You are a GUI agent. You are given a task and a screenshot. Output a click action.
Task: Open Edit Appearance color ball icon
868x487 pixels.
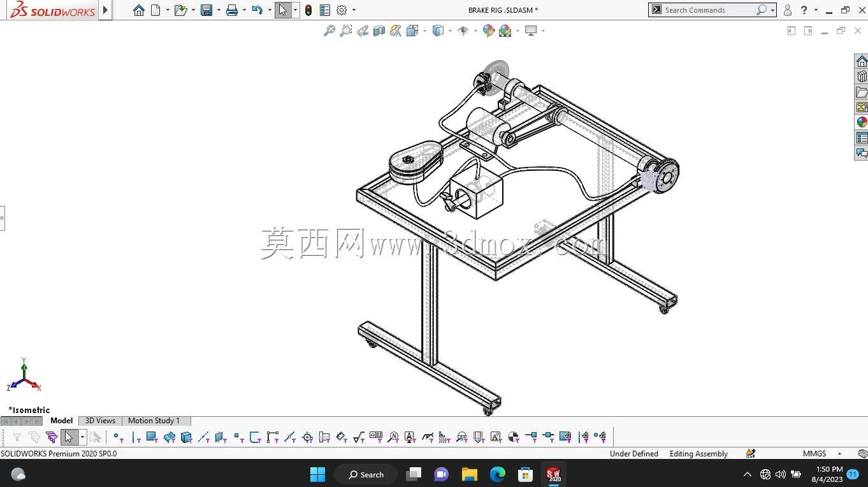[489, 31]
